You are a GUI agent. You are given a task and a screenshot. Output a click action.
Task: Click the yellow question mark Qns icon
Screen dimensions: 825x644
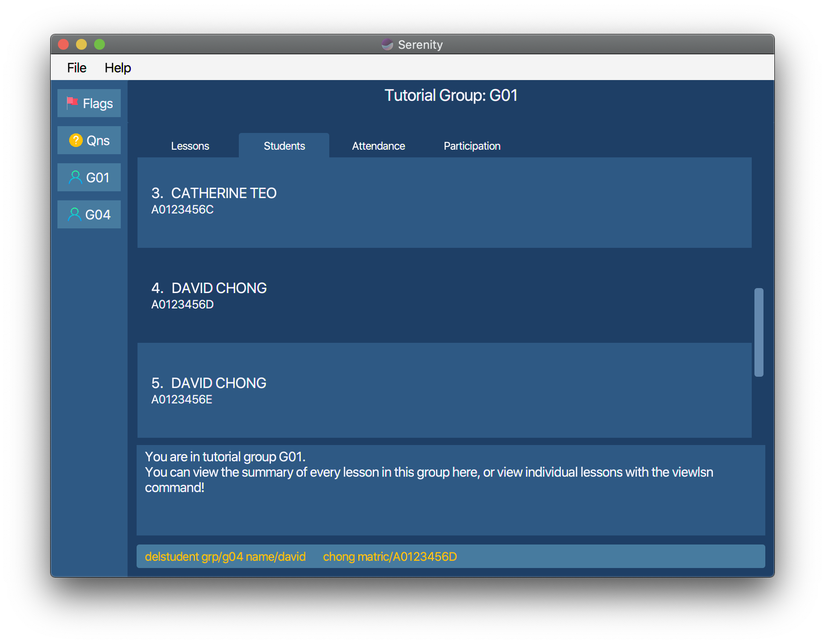76,140
